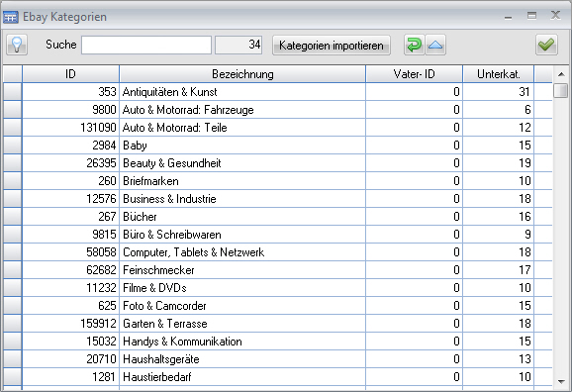This screenshot has height=392, width=572.
Task: Click the green return arrow icon
Action: 414,46
